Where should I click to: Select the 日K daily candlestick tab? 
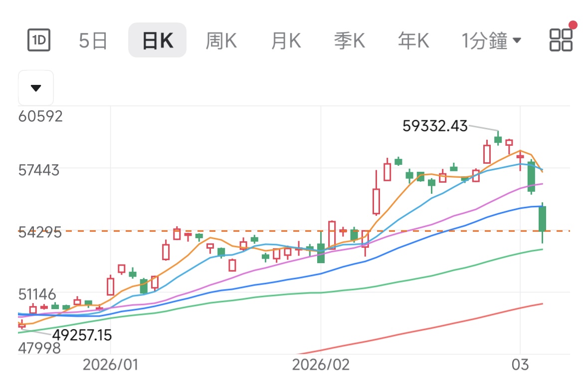tap(157, 40)
